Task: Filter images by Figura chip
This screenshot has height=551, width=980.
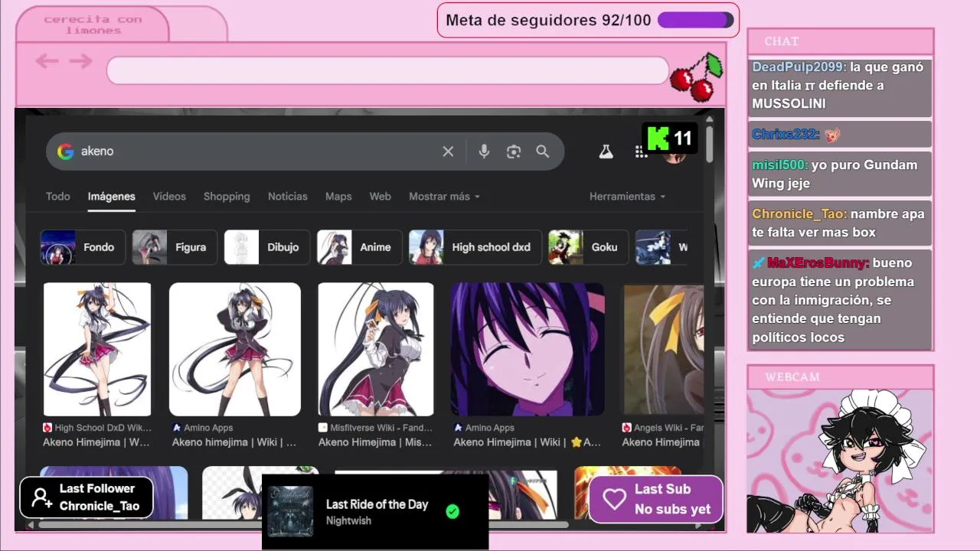Action: click(175, 247)
